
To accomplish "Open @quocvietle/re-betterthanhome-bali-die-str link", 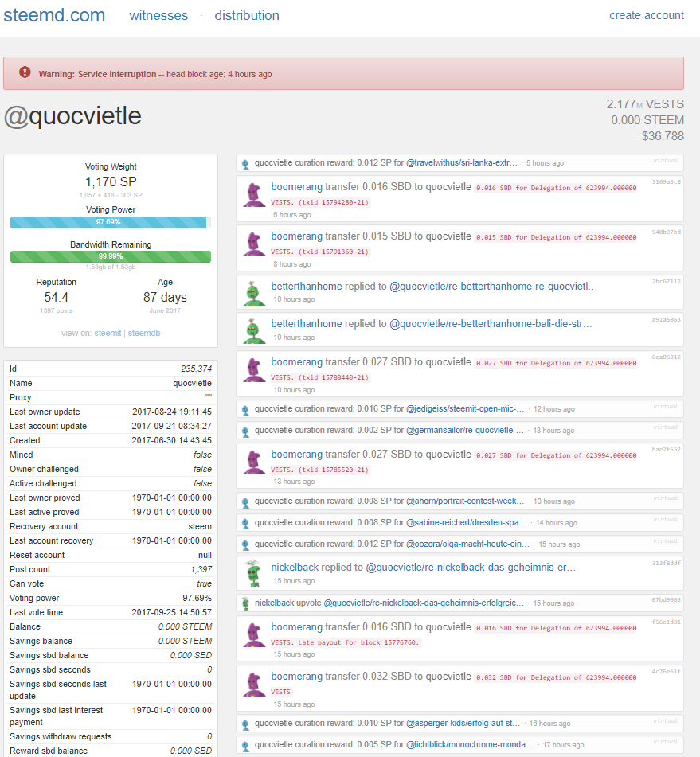I will 491,324.
